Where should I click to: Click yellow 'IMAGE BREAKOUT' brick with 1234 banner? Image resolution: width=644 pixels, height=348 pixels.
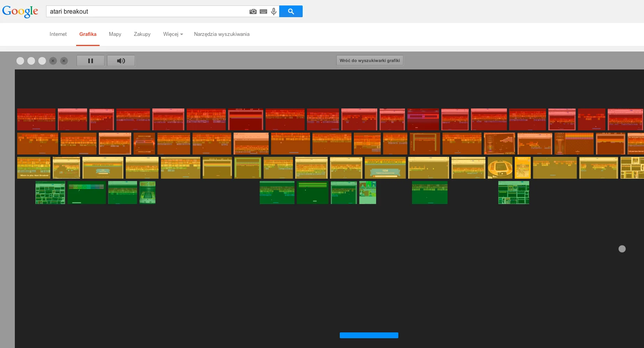385,168
